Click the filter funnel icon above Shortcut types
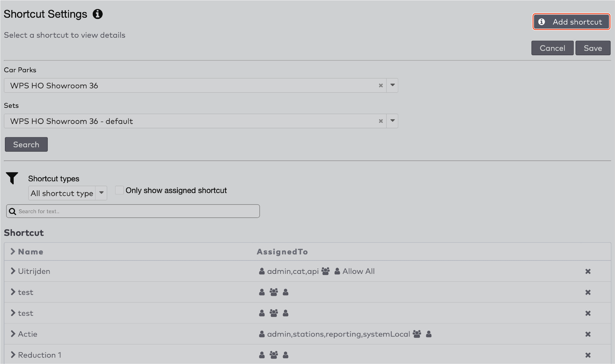 pos(12,178)
